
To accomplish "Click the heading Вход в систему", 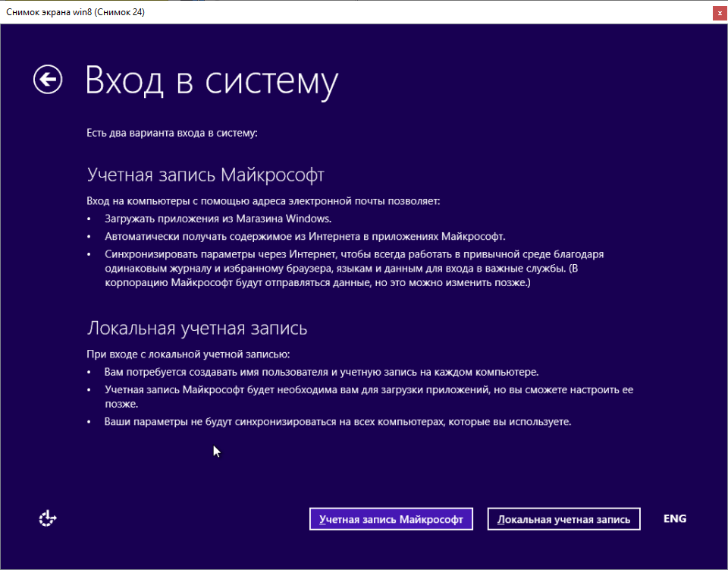I will 212,82.
